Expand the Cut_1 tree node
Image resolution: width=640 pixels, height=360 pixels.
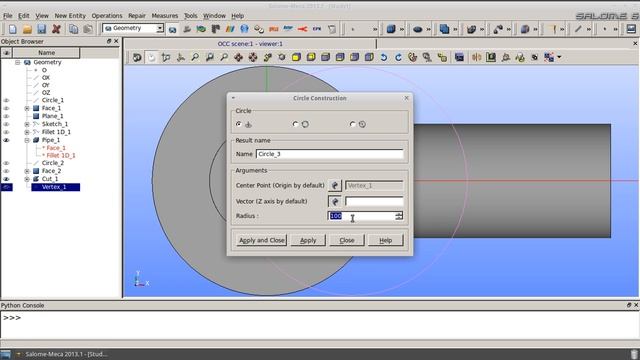pyautogui.click(x=27, y=179)
